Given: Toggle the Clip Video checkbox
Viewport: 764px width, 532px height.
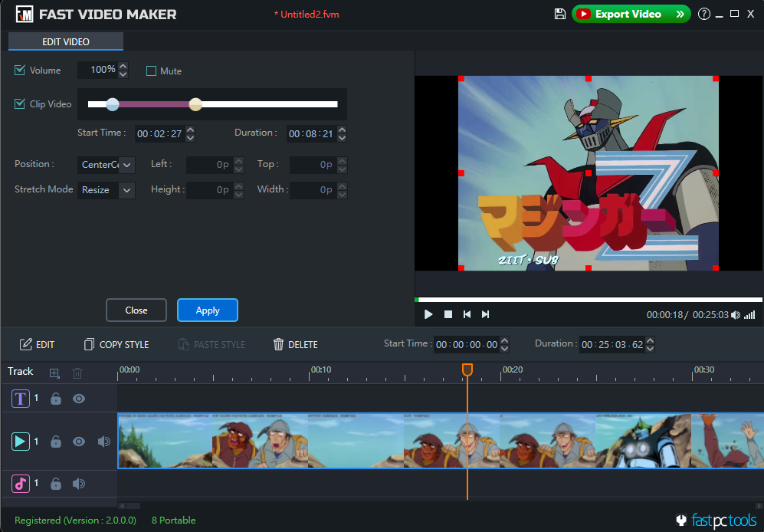Looking at the screenshot, I should (x=19, y=103).
